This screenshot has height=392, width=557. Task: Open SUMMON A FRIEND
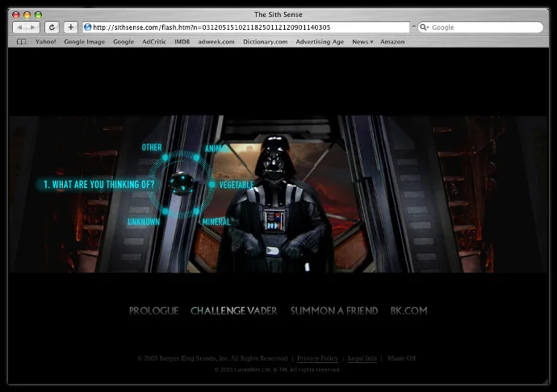334,311
